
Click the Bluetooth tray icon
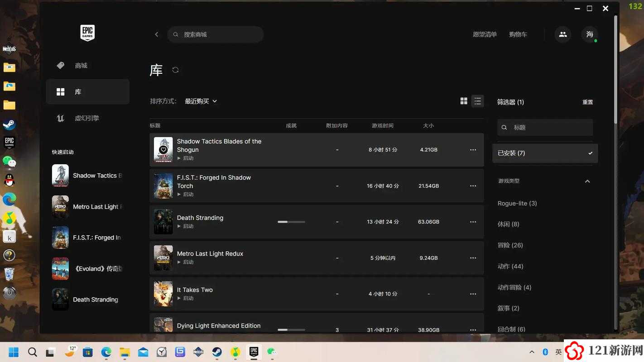tap(545, 352)
